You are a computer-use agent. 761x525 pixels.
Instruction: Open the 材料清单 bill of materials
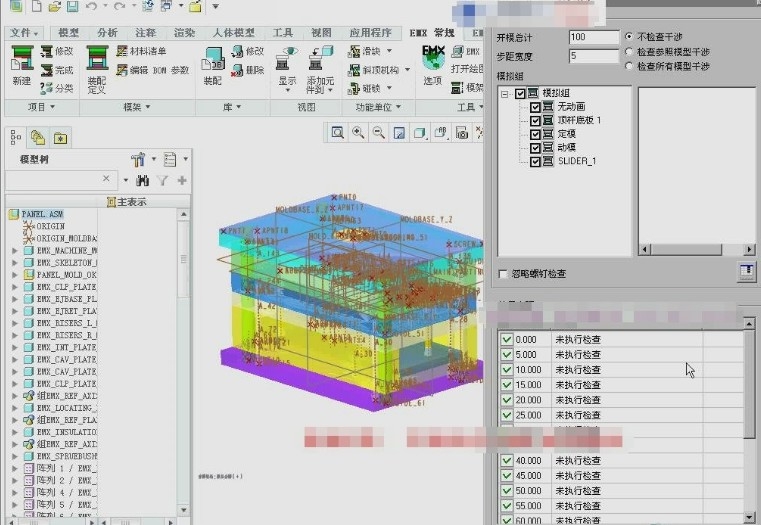142,51
